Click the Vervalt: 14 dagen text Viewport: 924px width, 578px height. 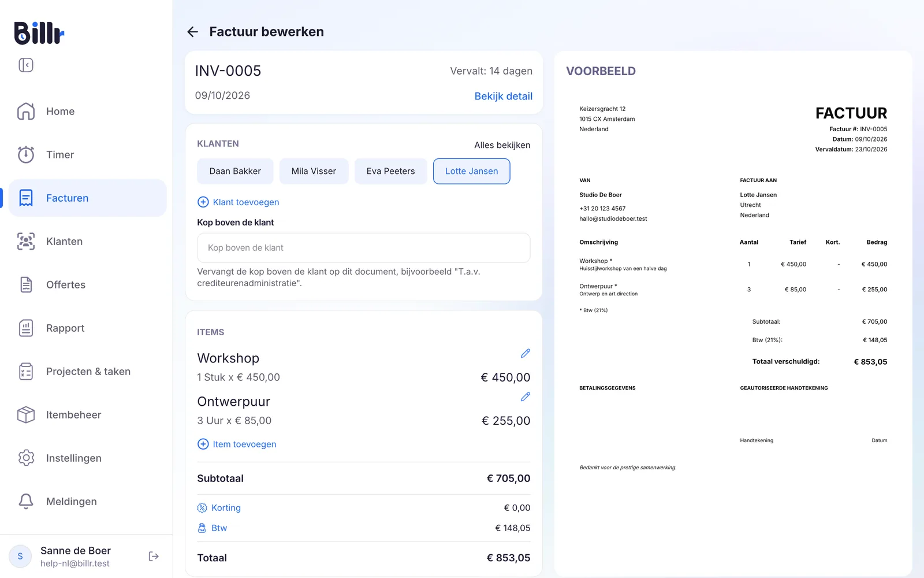tap(491, 71)
